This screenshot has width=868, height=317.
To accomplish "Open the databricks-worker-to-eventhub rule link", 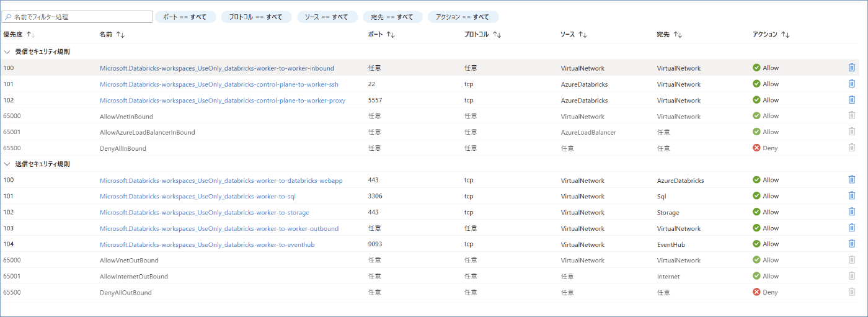I will pos(207,244).
